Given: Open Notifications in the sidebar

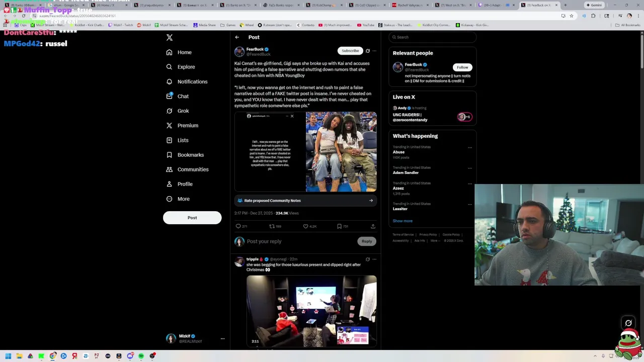Looking at the screenshot, I should click(187, 81).
